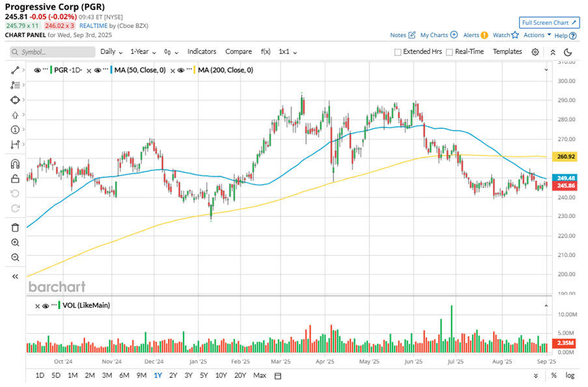Toggle log scale button
This screenshot has width=588, height=387.
570,375
